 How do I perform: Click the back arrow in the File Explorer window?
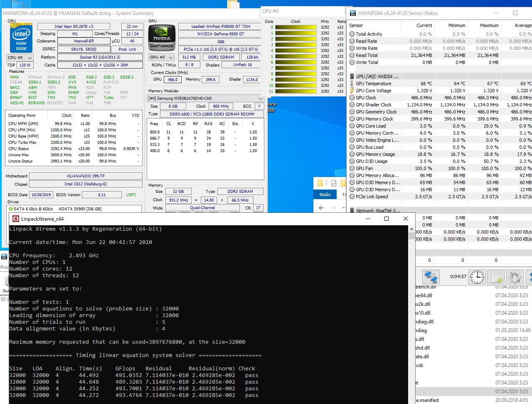point(321,207)
